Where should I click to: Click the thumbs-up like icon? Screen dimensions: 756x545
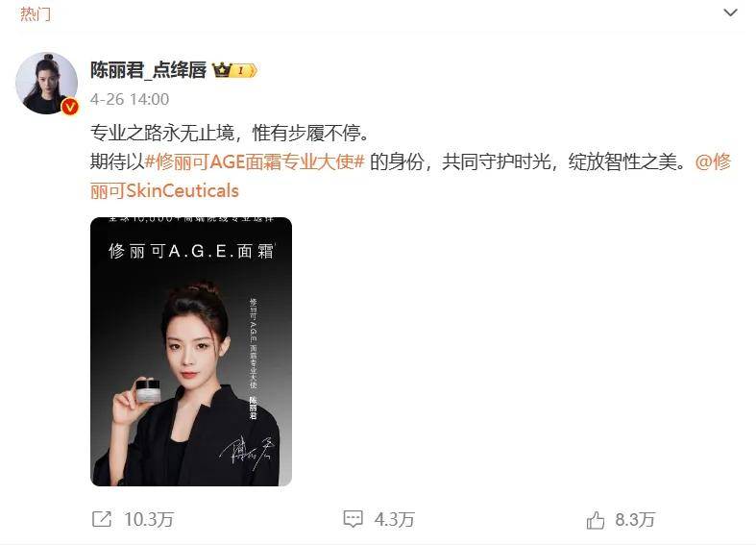(596, 520)
